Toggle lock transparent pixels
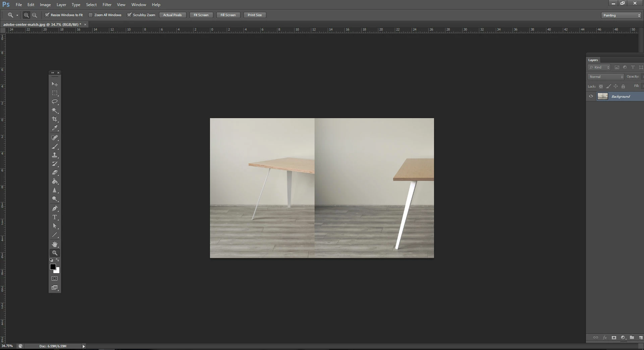The width and height of the screenshot is (644, 350). pyautogui.click(x=601, y=86)
